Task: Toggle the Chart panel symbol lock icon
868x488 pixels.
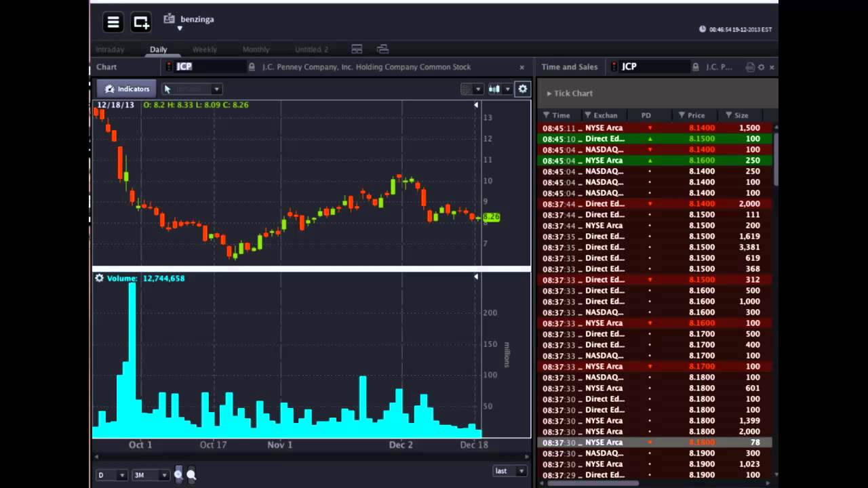Action: (x=252, y=67)
